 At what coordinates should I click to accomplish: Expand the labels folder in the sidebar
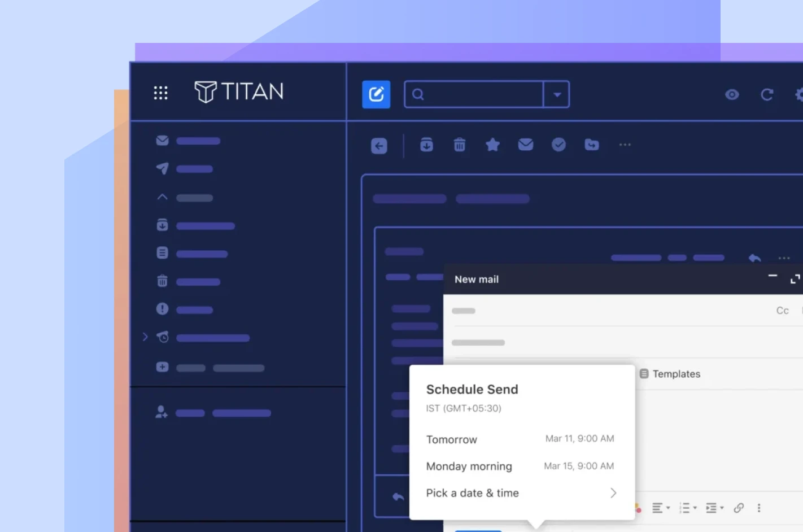(x=145, y=337)
